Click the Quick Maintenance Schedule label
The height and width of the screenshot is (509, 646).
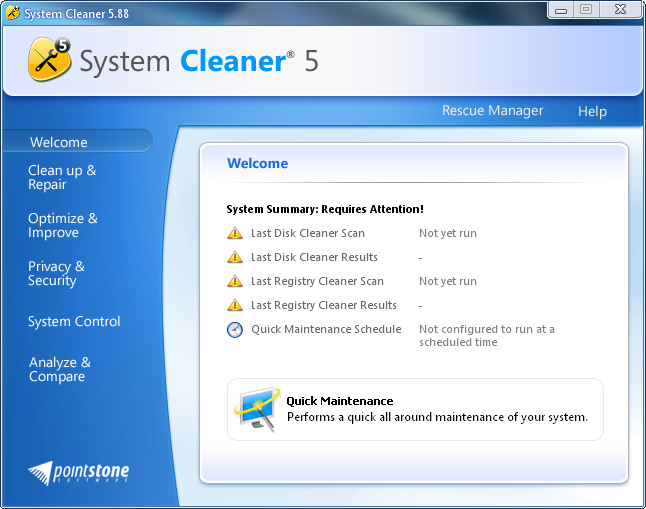(x=326, y=329)
